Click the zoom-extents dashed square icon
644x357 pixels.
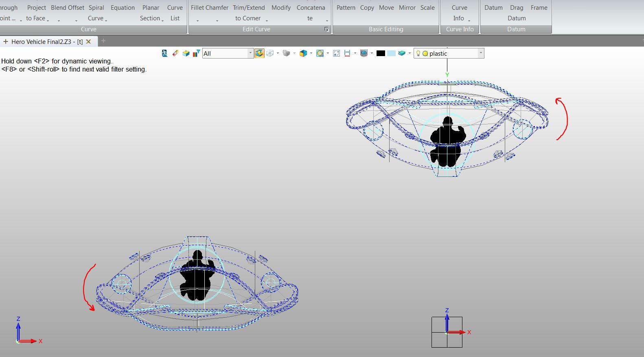(x=336, y=53)
